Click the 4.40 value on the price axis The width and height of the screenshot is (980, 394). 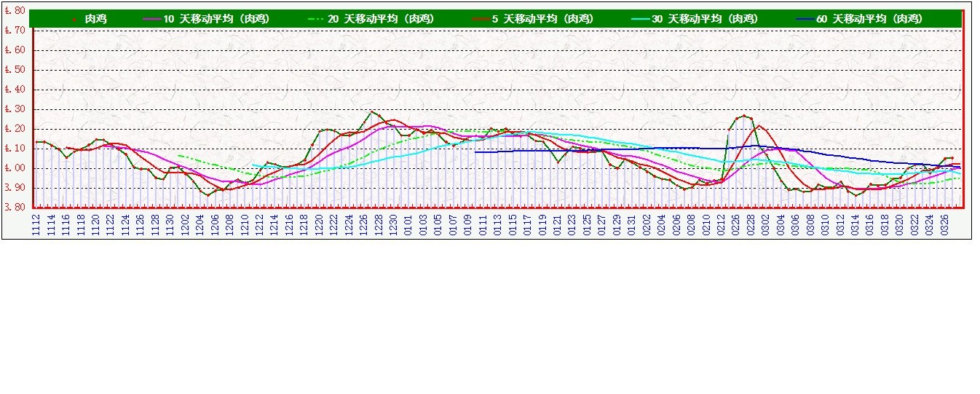(x=15, y=90)
